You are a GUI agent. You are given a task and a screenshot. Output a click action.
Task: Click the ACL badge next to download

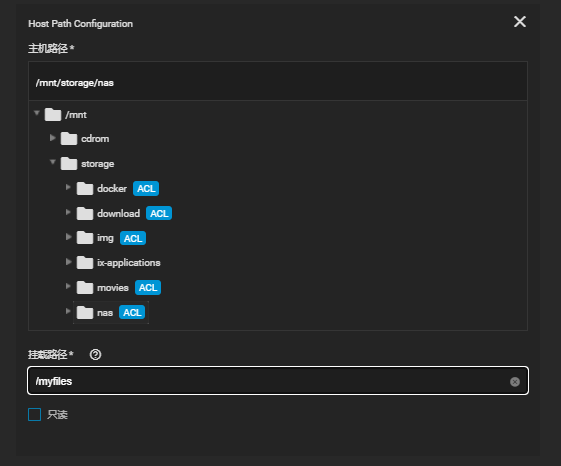pyautogui.click(x=159, y=214)
